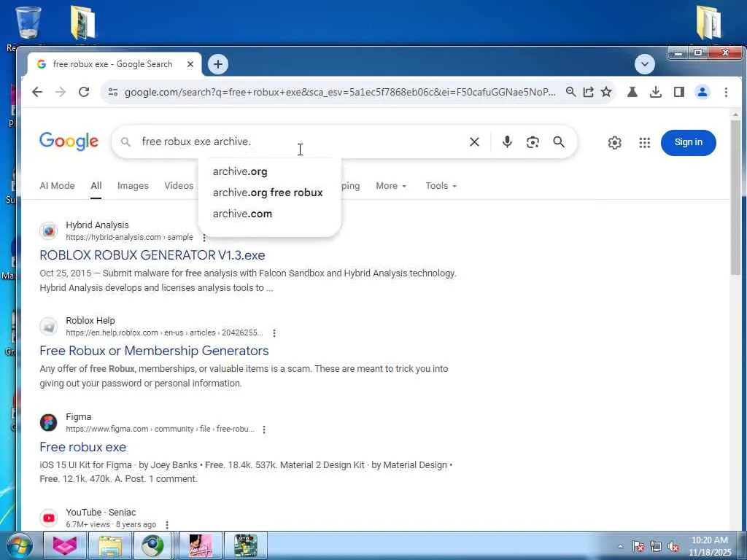This screenshot has width=747, height=560.
Task: Choose the 'archive.org' suggestion
Action: [x=240, y=171]
